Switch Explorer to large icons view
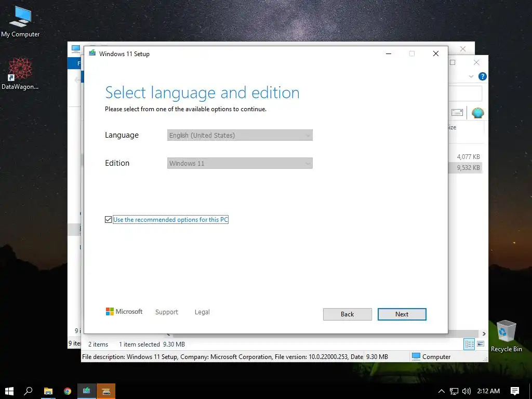 click(x=481, y=344)
